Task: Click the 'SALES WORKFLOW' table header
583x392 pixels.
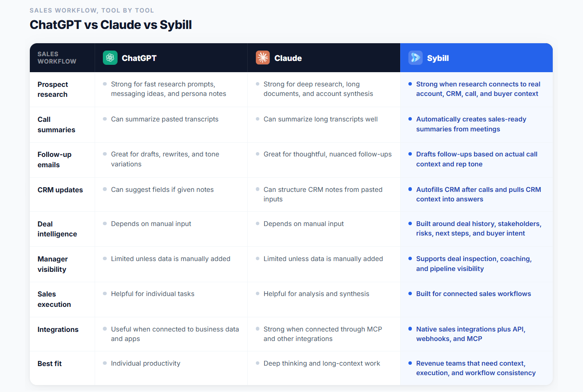Action: pyautogui.click(x=57, y=57)
